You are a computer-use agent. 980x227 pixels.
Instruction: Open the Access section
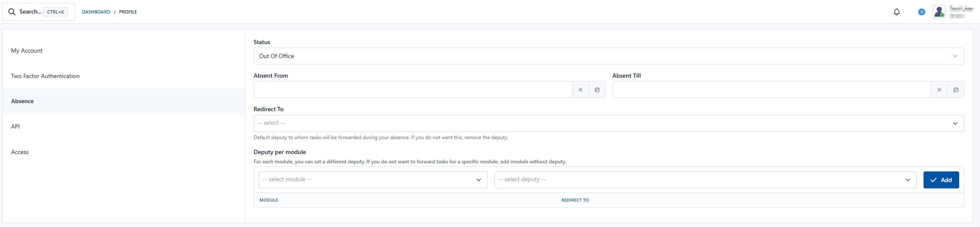[124, 152]
